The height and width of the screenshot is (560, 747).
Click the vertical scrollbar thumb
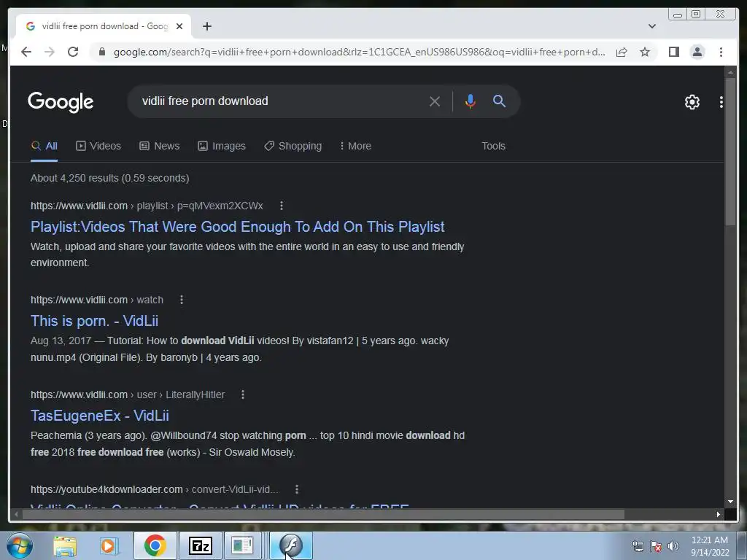click(x=730, y=152)
